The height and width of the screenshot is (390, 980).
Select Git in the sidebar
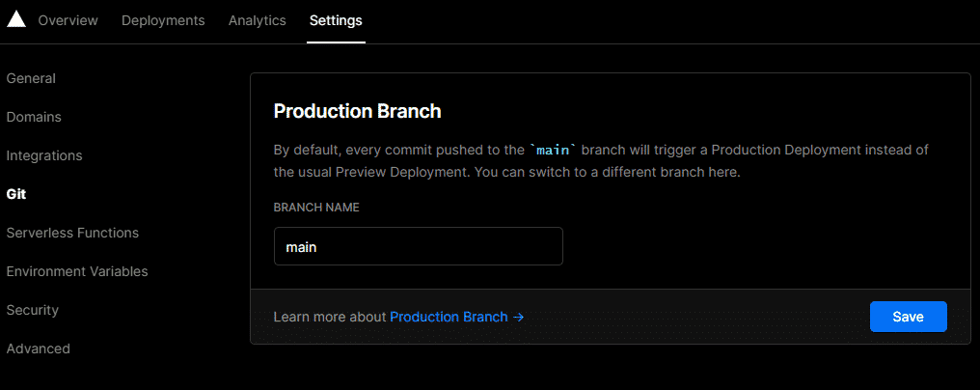16,194
